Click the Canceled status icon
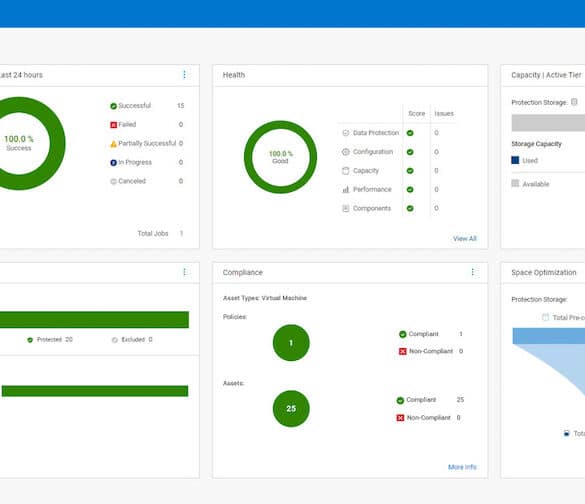 [113, 181]
